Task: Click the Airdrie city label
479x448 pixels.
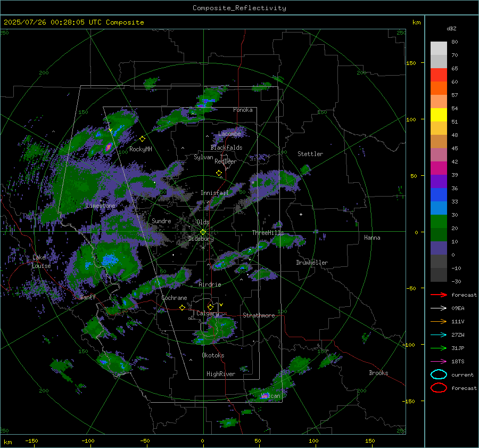Action: [x=210, y=284]
